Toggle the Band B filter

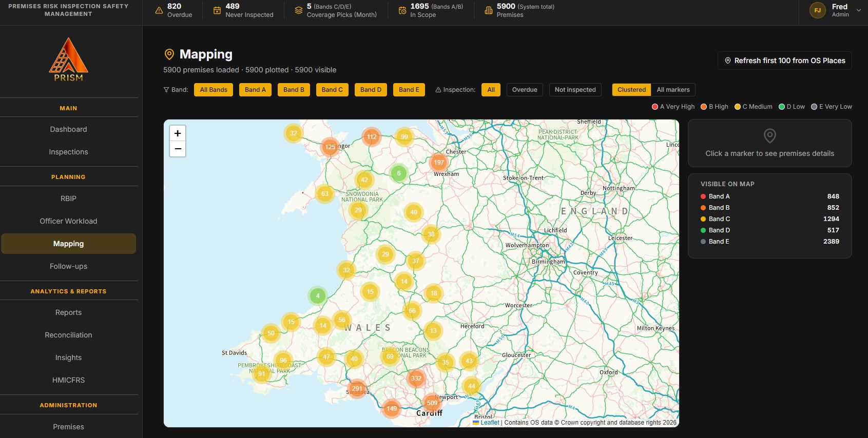[x=294, y=90]
